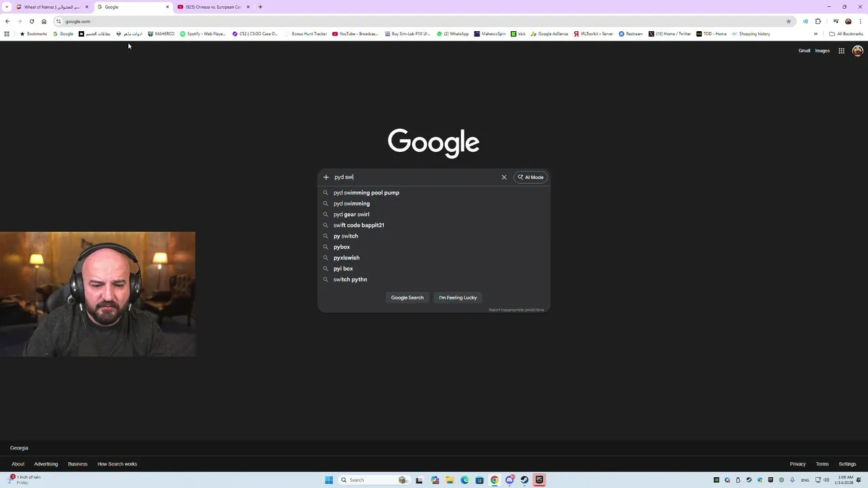Open the Settings footer menu
Screen dimensions: 868x488
tap(848, 464)
